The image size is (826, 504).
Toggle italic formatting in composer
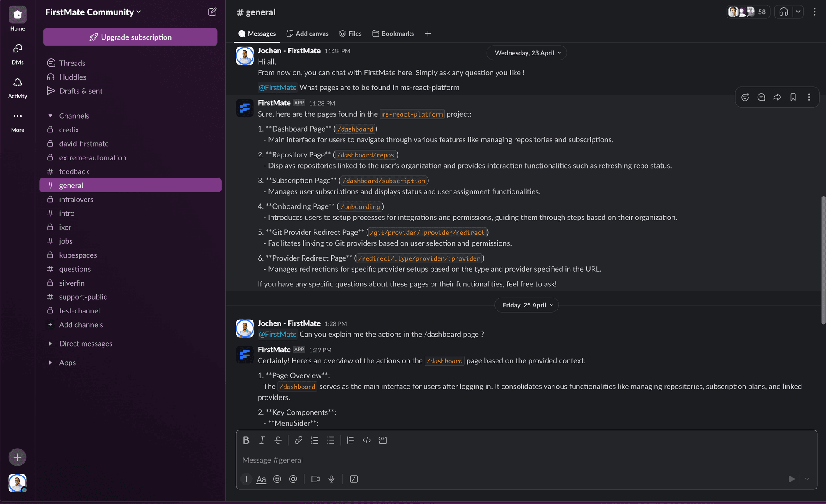tap(262, 440)
